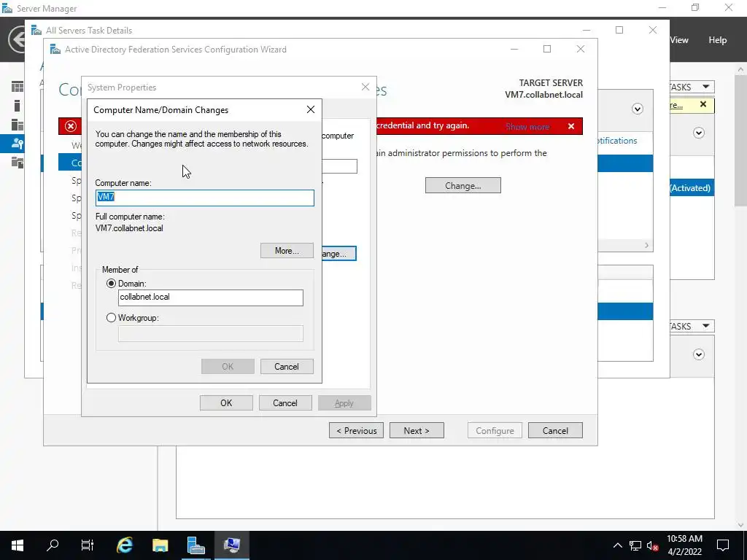Dismiss the red error banner
The height and width of the screenshot is (560, 747).
570,126
